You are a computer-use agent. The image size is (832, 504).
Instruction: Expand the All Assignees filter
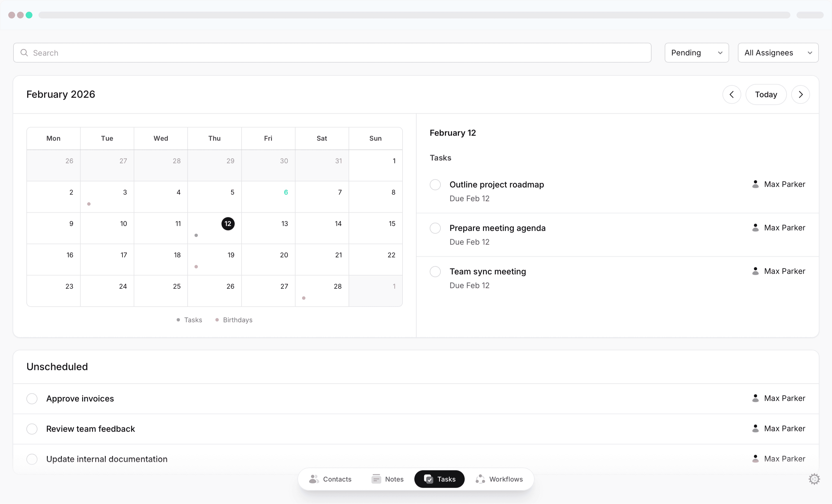(x=778, y=53)
